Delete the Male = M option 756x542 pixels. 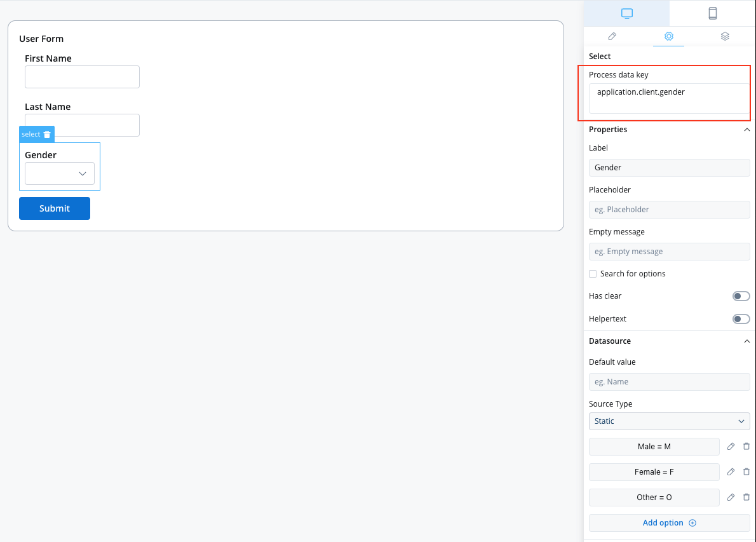click(x=746, y=447)
